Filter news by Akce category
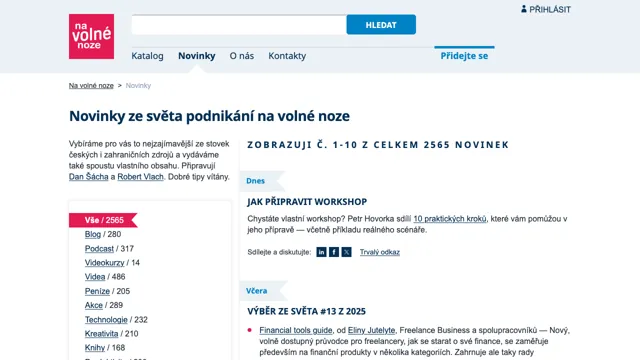The height and width of the screenshot is (360, 640). coord(93,305)
